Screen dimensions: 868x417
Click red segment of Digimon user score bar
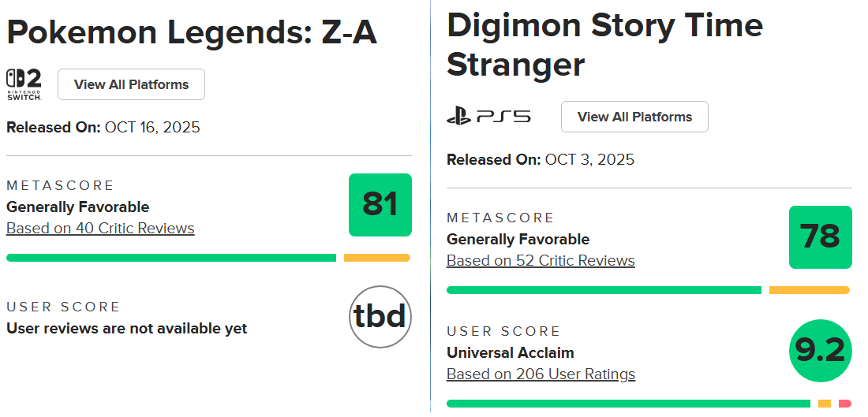(x=845, y=404)
